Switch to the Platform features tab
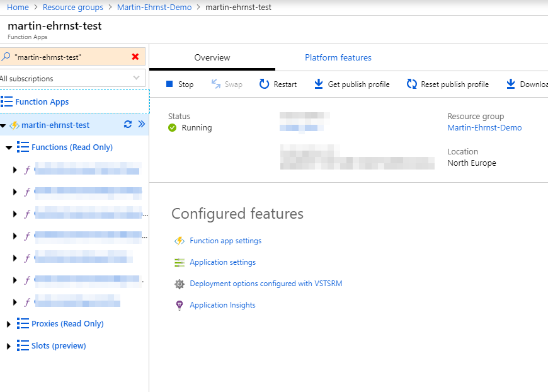 (x=338, y=57)
